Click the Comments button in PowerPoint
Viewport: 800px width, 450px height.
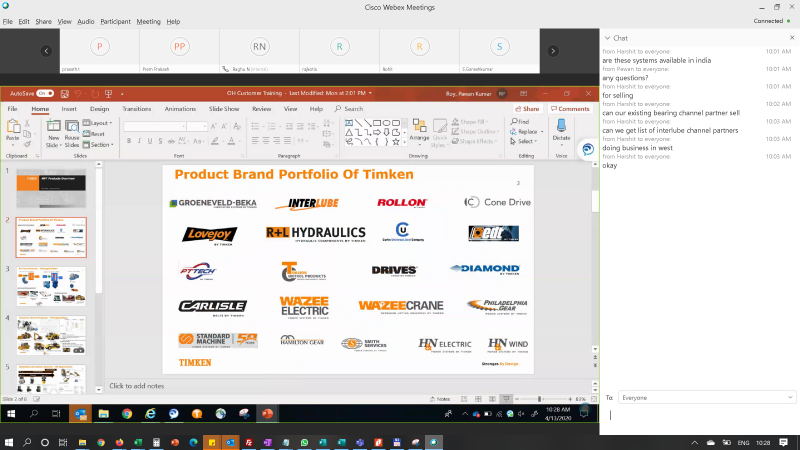tap(570, 108)
